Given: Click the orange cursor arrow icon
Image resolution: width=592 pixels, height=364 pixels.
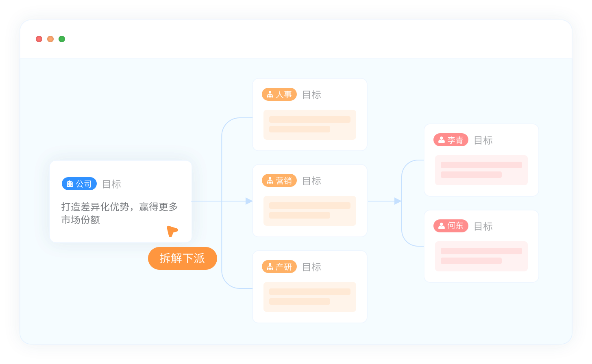Looking at the screenshot, I should (x=172, y=231).
